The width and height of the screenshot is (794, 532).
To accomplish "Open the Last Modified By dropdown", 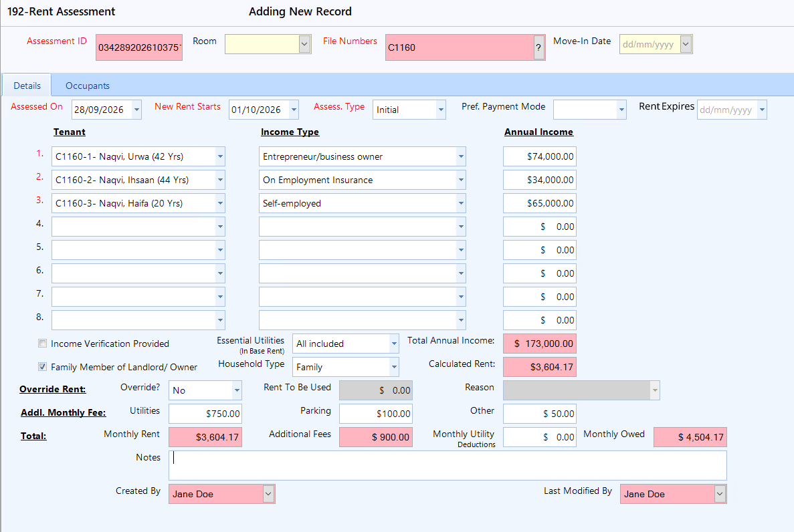I will (720, 493).
